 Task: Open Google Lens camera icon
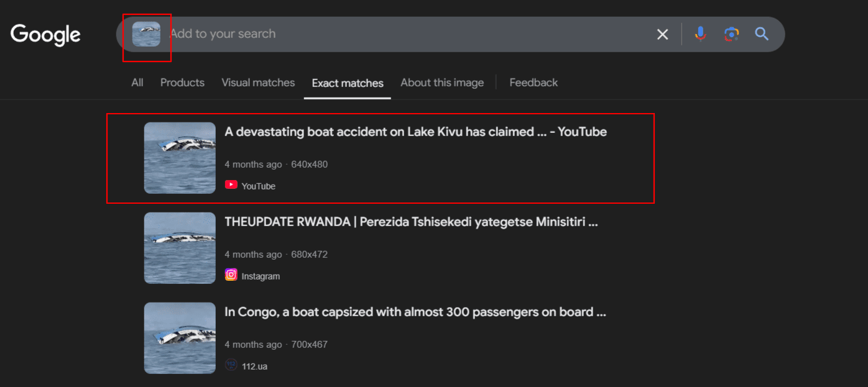731,34
